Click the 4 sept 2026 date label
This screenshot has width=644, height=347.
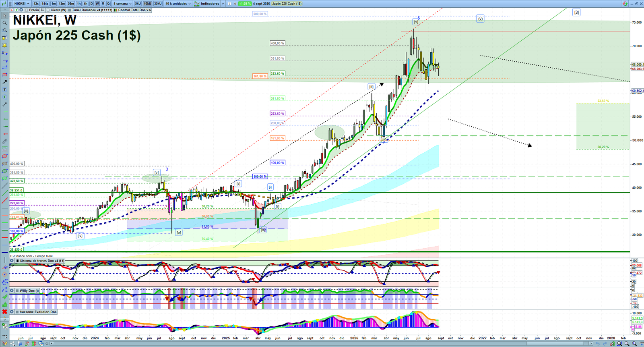point(261,4)
